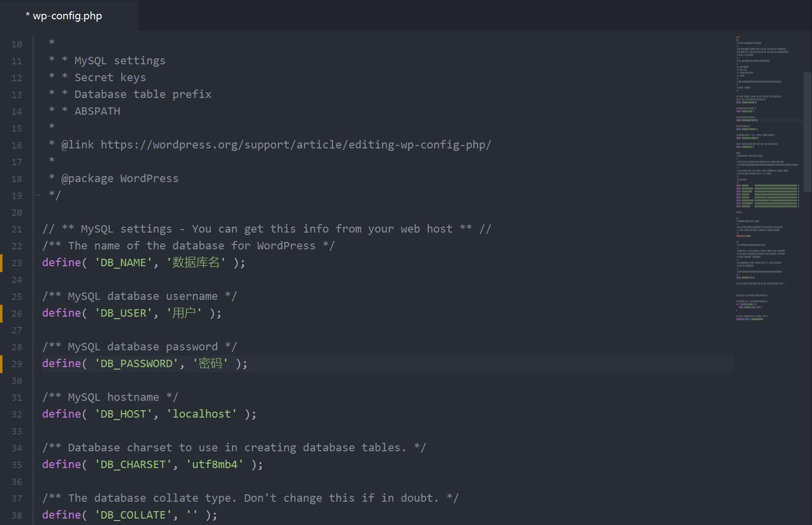Click the '用户' username value

pos(184,313)
